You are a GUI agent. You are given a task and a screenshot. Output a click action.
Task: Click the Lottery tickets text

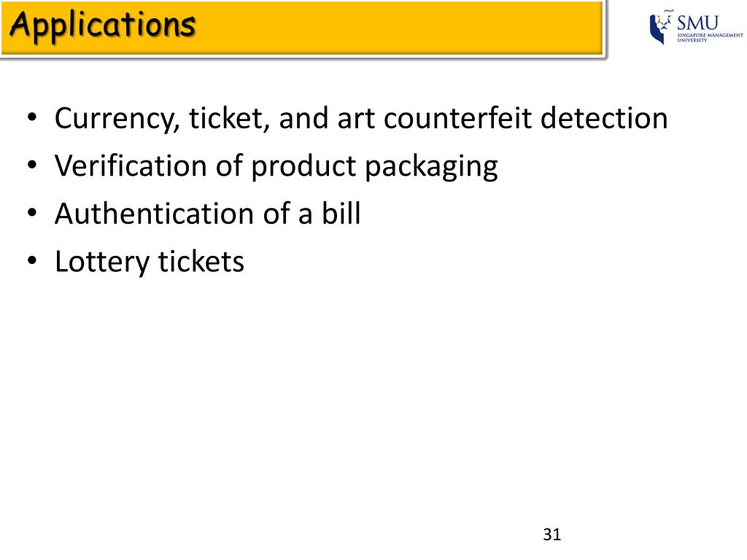(150, 262)
